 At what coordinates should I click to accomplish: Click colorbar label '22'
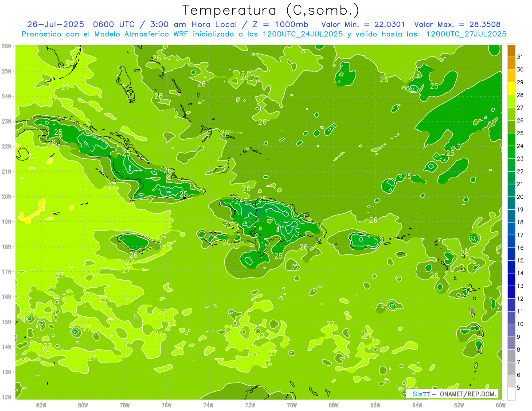[520, 172]
